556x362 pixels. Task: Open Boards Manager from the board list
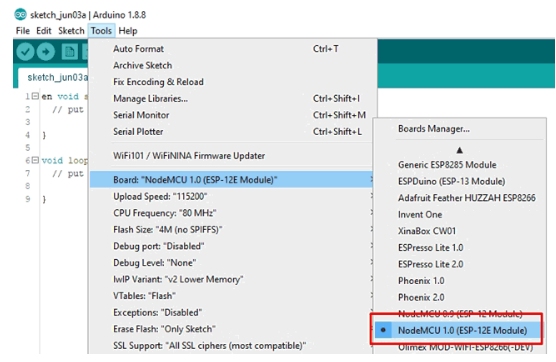click(x=434, y=129)
